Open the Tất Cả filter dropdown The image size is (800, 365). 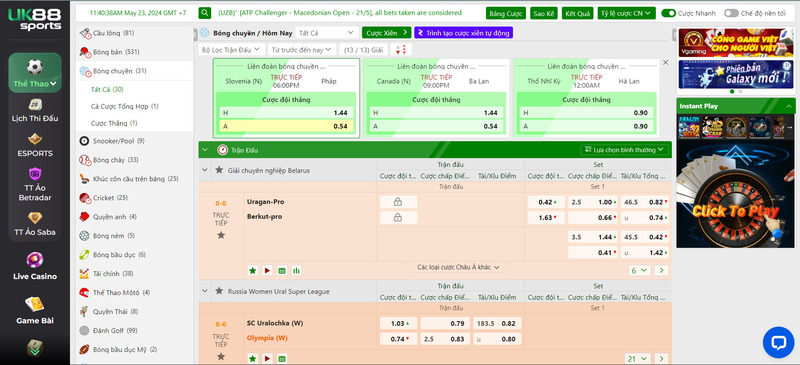pos(327,33)
